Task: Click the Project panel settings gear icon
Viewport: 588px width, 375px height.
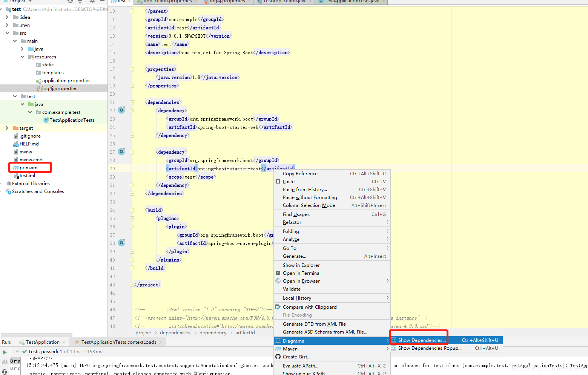Action: click(x=92, y=2)
